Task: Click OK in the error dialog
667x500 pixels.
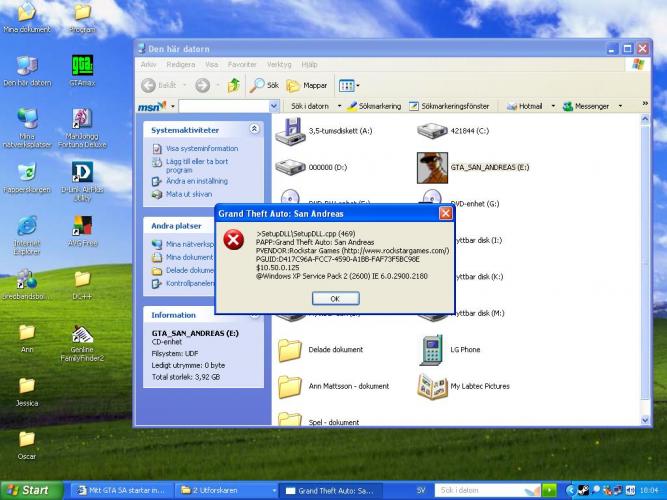Action: (334, 298)
